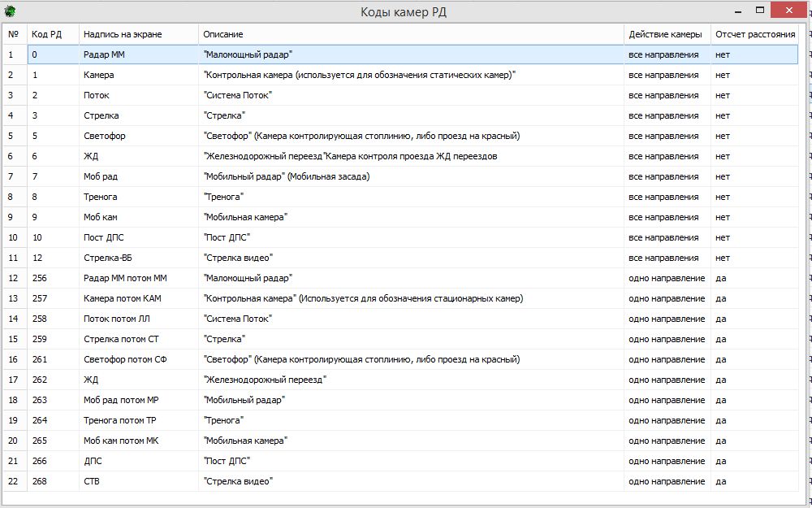The width and height of the screenshot is (812, 508).
Task: Click the Действие камеры column header
Action: [x=666, y=34]
